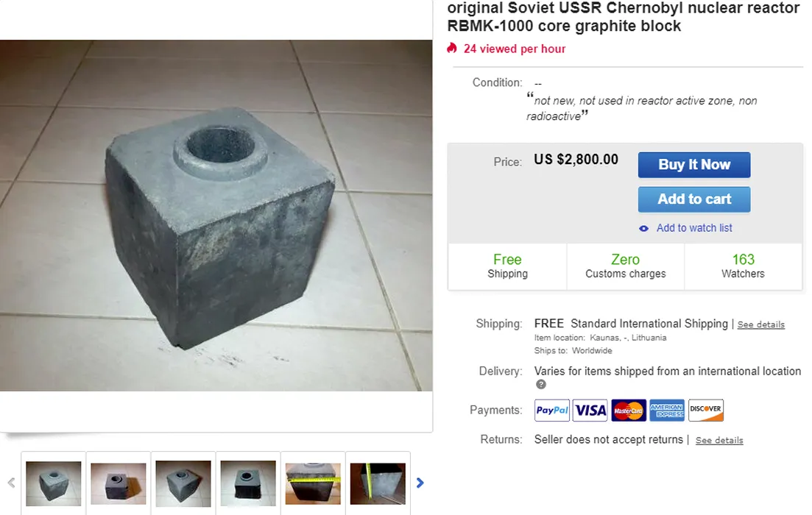The image size is (812, 515).
Task: Add the item to cart
Action: [694, 199]
